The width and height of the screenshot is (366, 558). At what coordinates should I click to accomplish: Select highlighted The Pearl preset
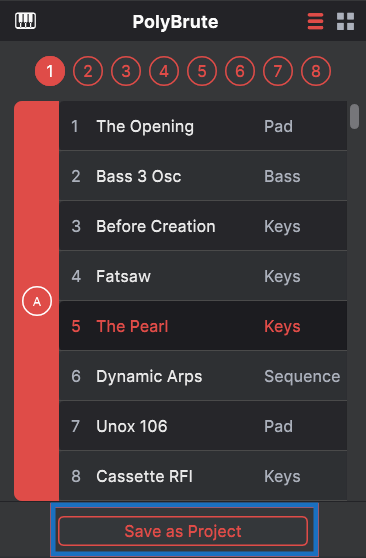pyautogui.click(x=203, y=326)
